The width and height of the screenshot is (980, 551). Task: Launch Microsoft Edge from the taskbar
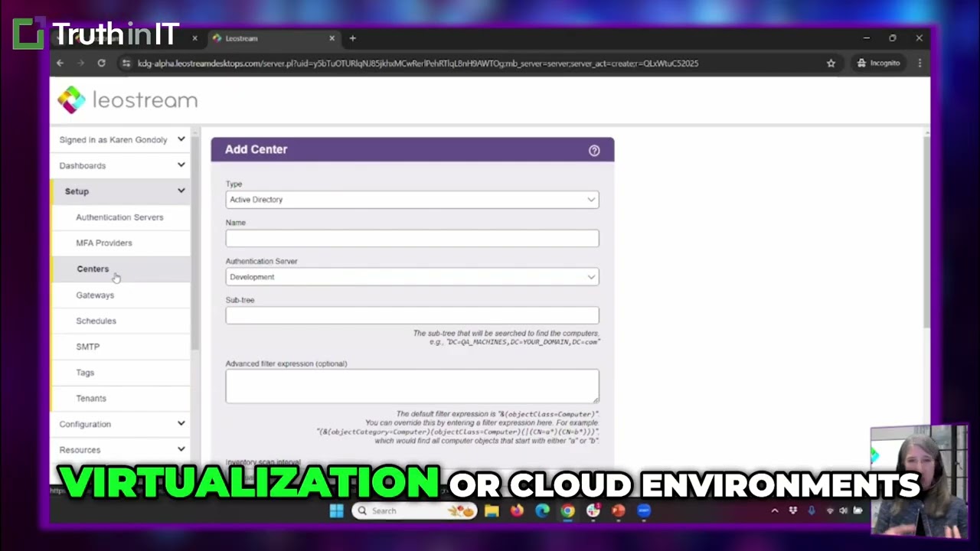pyautogui.click(x=542, y=510)
